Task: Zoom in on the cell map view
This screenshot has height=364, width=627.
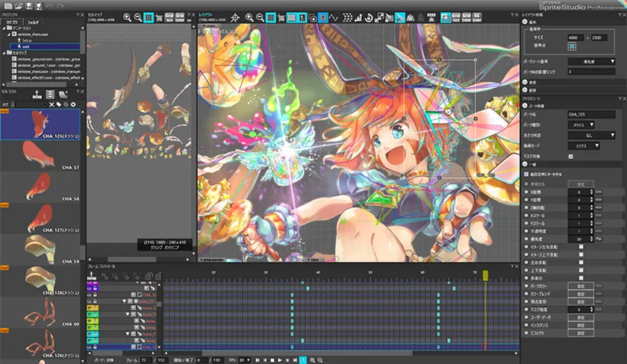Action: click(127, 16)
